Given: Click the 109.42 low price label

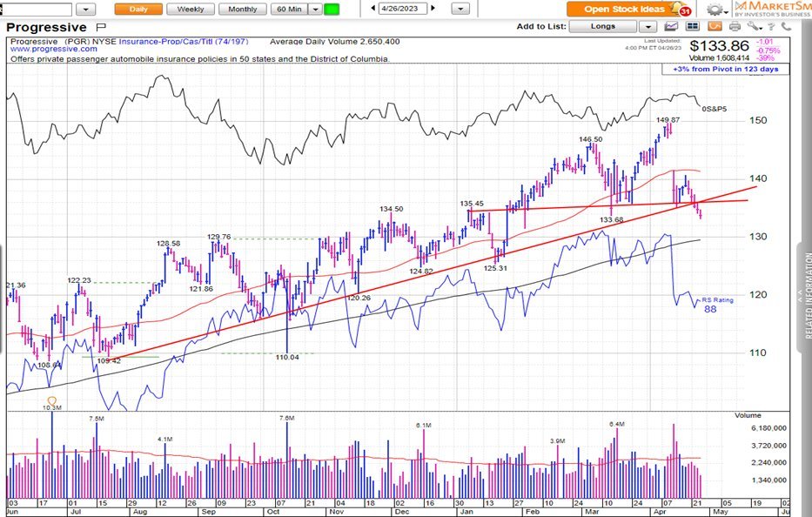Looking at the screenshot, I should tap(109, 360).
